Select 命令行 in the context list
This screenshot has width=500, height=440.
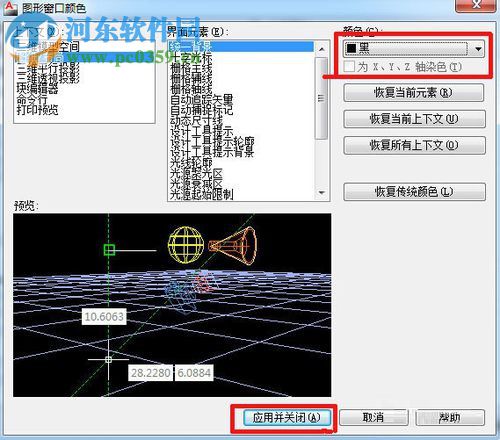pos(32,99)
